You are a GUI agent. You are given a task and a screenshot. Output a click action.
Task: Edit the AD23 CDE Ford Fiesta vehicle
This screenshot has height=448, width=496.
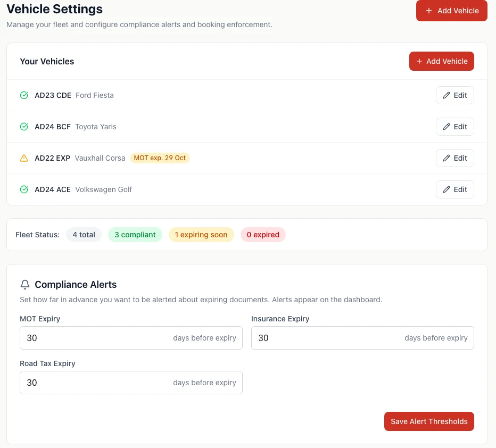[x=454, y=95]
